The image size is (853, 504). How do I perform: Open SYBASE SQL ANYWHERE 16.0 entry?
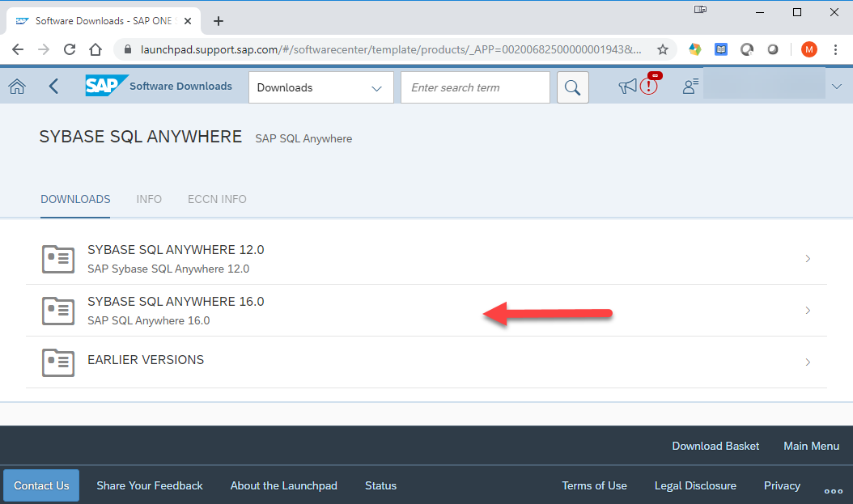point(426,311)
